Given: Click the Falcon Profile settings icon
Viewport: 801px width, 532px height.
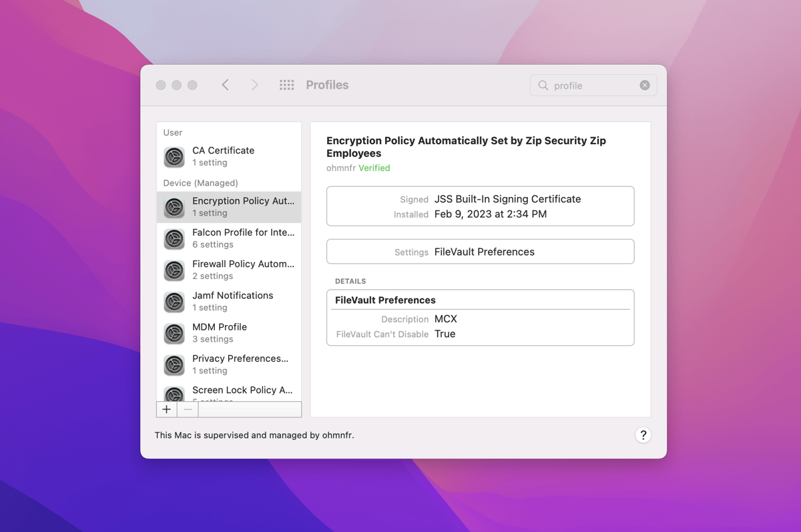Looking at the screenshot, I should click(174, 238).
